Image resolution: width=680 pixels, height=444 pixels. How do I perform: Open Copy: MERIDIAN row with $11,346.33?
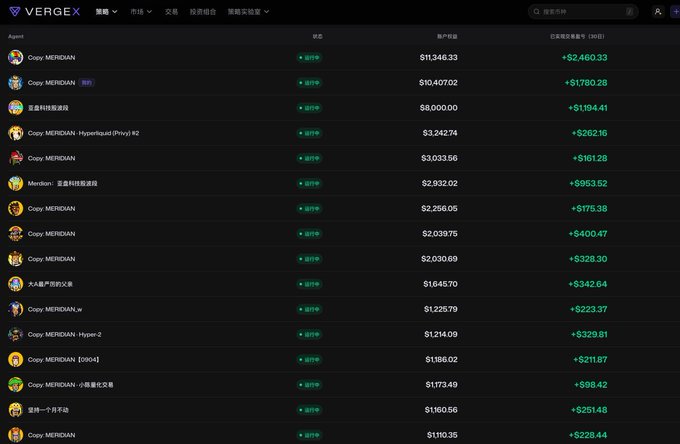point(51,57)
